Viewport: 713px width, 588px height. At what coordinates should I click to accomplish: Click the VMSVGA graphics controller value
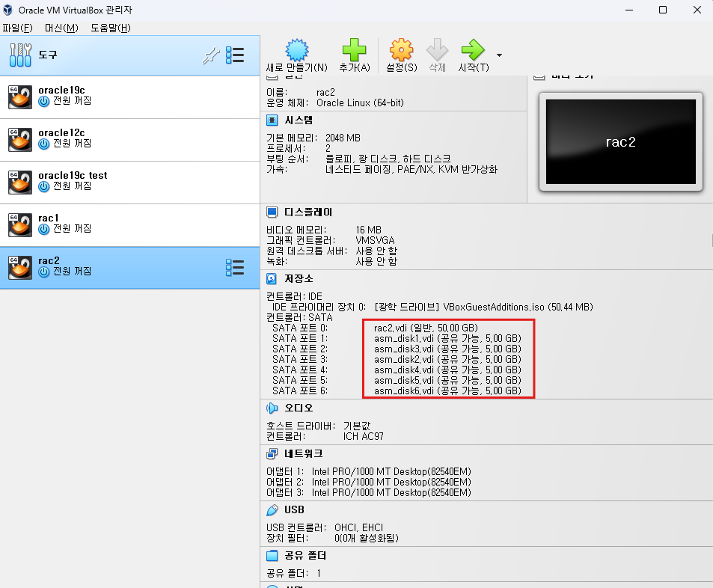click(x=375, y=240)
